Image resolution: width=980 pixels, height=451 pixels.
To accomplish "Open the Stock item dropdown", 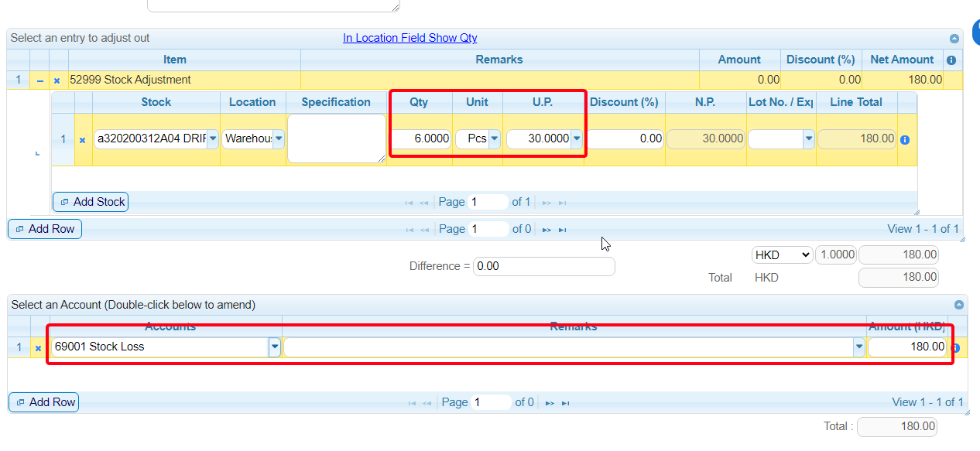I will [213, 139].
